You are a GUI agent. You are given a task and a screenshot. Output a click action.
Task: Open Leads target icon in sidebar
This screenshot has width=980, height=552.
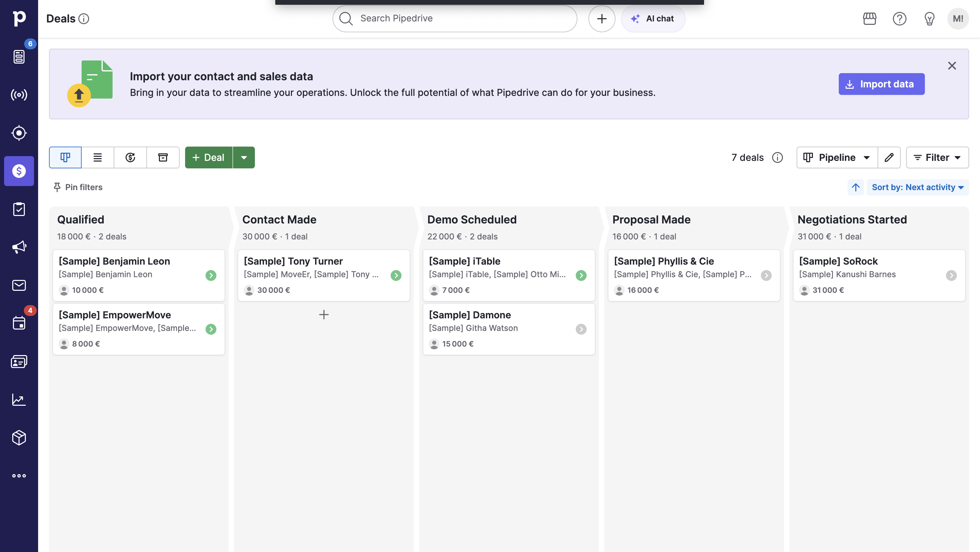19,133
